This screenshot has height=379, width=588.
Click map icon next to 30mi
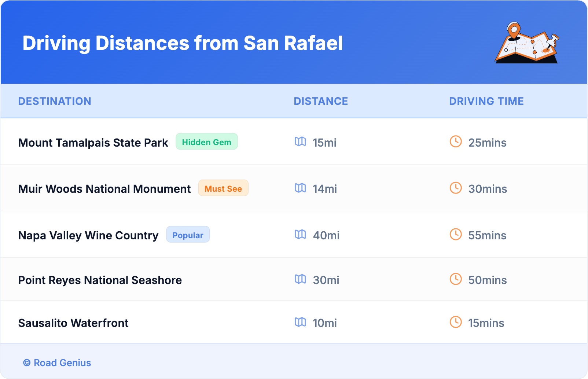(300, 279)
